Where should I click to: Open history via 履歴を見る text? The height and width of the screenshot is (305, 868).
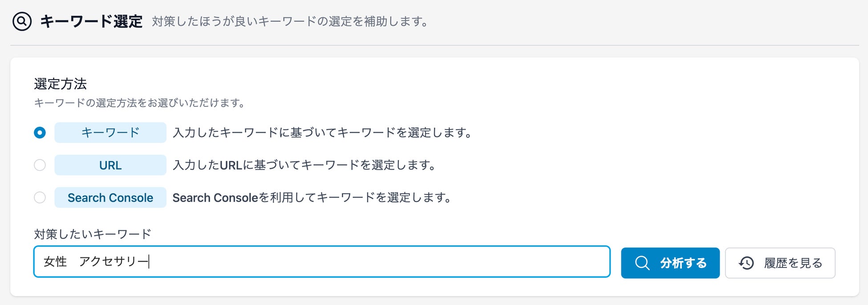(793, 263)
